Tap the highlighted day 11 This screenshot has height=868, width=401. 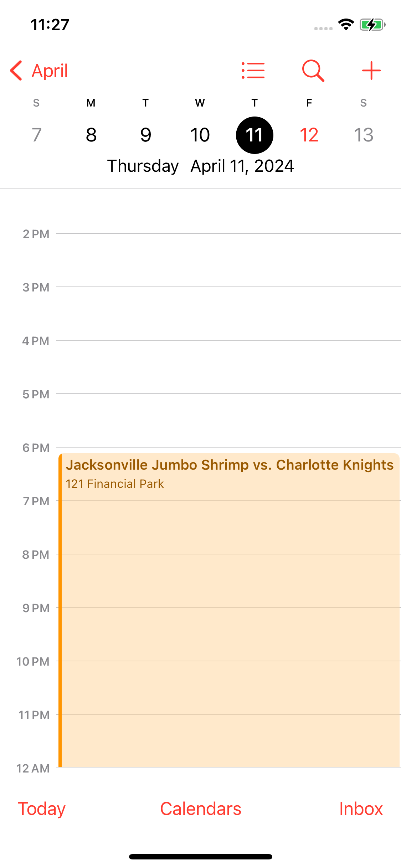(x=255, y=135)
